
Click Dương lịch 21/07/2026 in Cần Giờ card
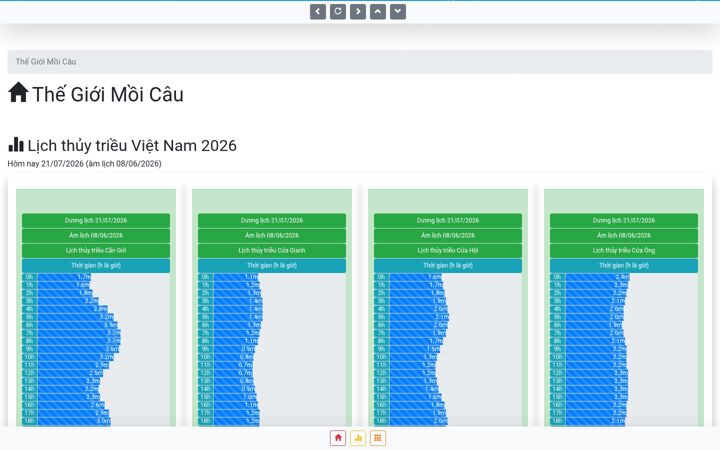96,220
